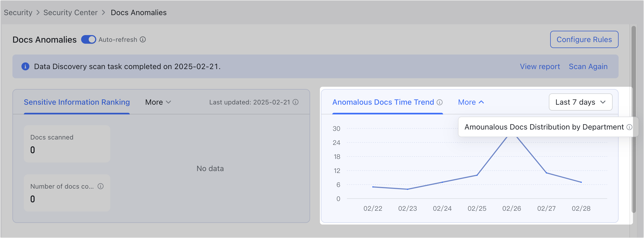The width and height of the screenshot is (644, 238).
Task: Collapse the More menu beside Time Trend
Action: [471, 102]
